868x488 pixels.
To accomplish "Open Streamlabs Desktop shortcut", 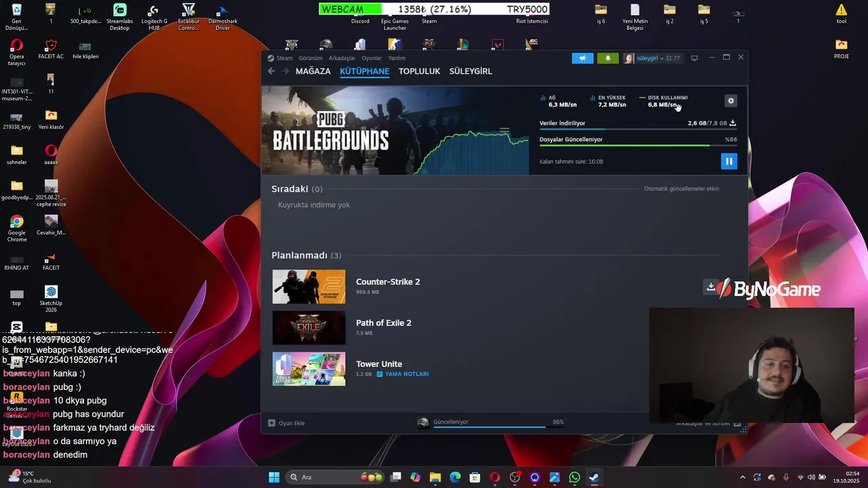I will click(x=119, y=17).
